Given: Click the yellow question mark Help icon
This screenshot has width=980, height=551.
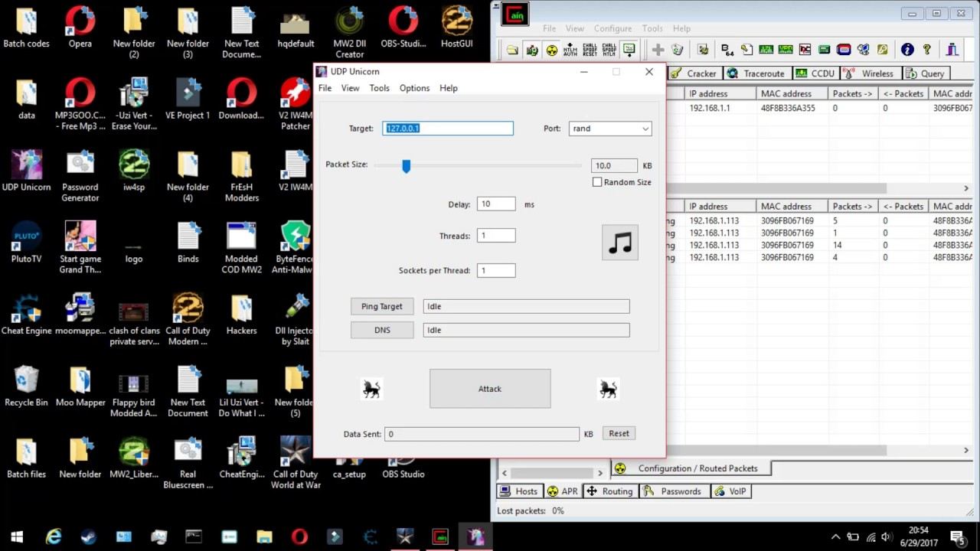Looking at the screenshot, I should 926,50.
